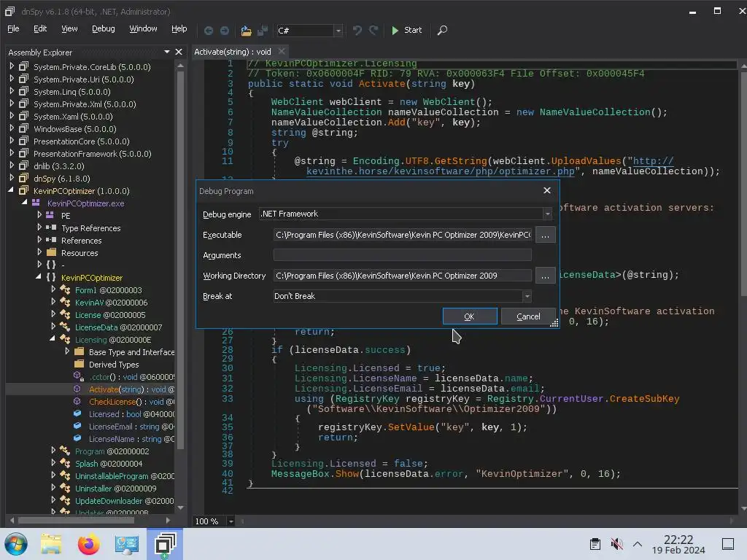Image resolution: width=747 pixels, height=560 pixels.
Task: Select the Derived Types folder icon
Action: (x=79, y=364)
